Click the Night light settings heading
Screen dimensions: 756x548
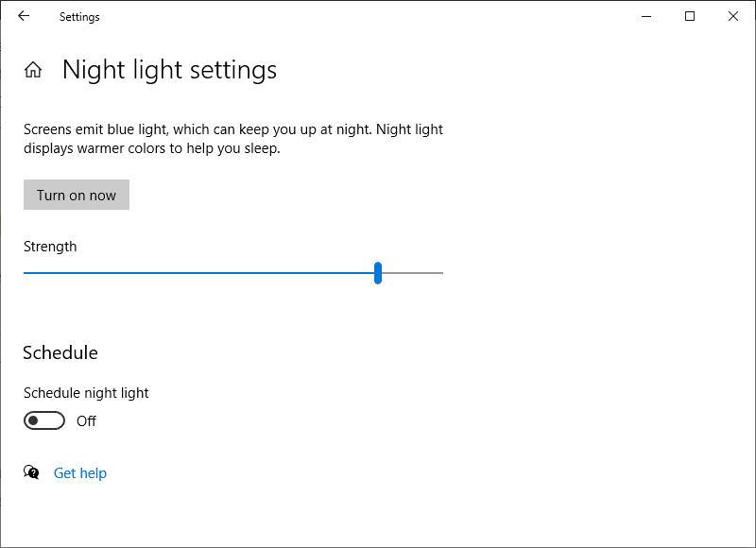169,70
